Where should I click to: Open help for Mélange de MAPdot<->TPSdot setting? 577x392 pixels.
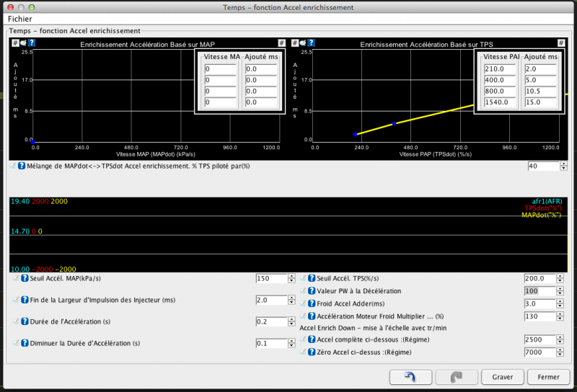pyautogui.click(x=22, y=166)
